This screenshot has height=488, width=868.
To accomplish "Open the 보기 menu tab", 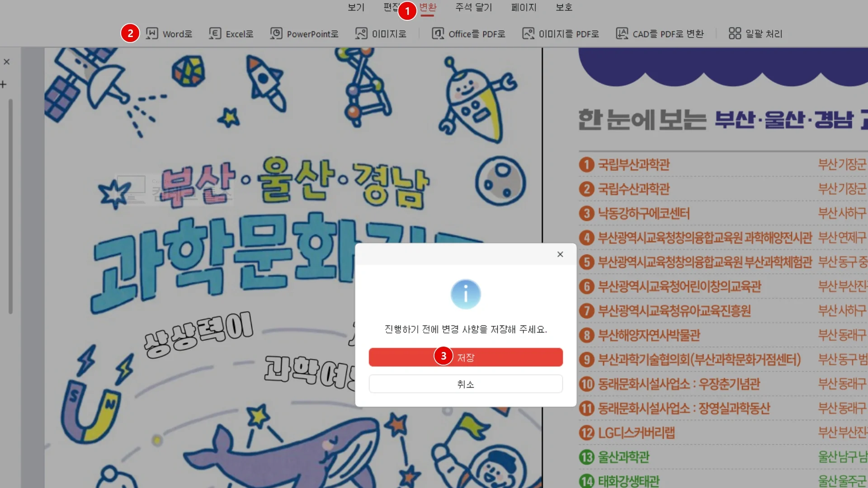I will point(356,7).
